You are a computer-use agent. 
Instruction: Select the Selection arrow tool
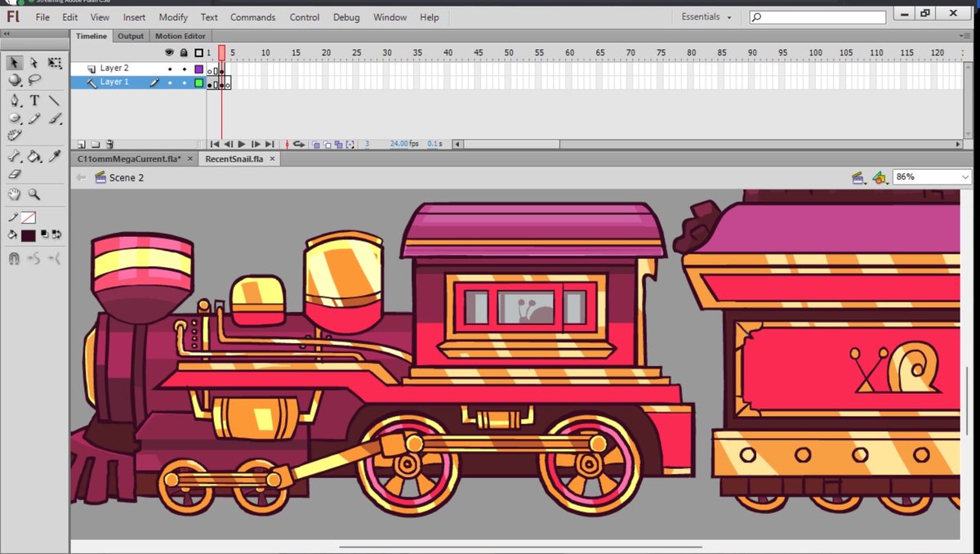click(15, 63)
